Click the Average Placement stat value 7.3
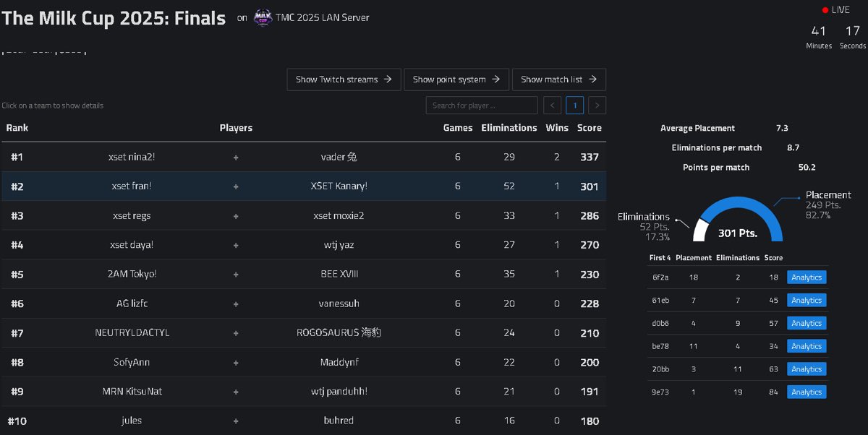The height and width of the screenshot is (435, 868). click(x=782, y=128)
